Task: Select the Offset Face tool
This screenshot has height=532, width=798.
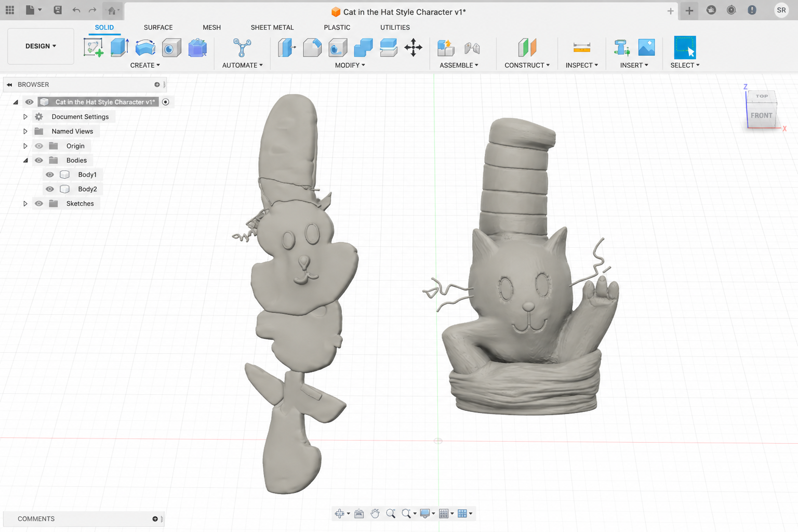Action: coord(389,47)
